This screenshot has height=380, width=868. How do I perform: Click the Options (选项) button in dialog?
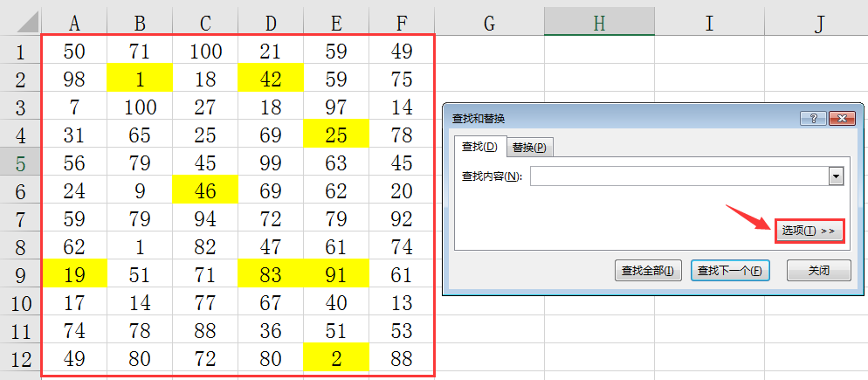pos(809,231)
